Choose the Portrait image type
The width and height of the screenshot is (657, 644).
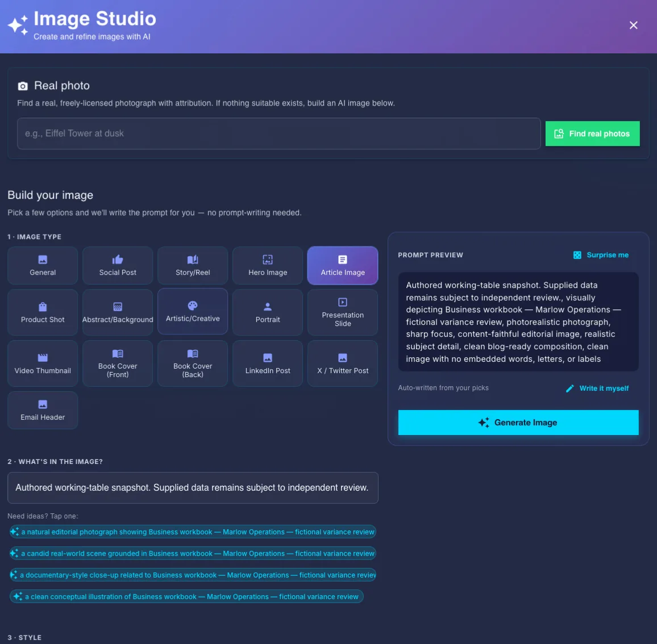[267, 312]
